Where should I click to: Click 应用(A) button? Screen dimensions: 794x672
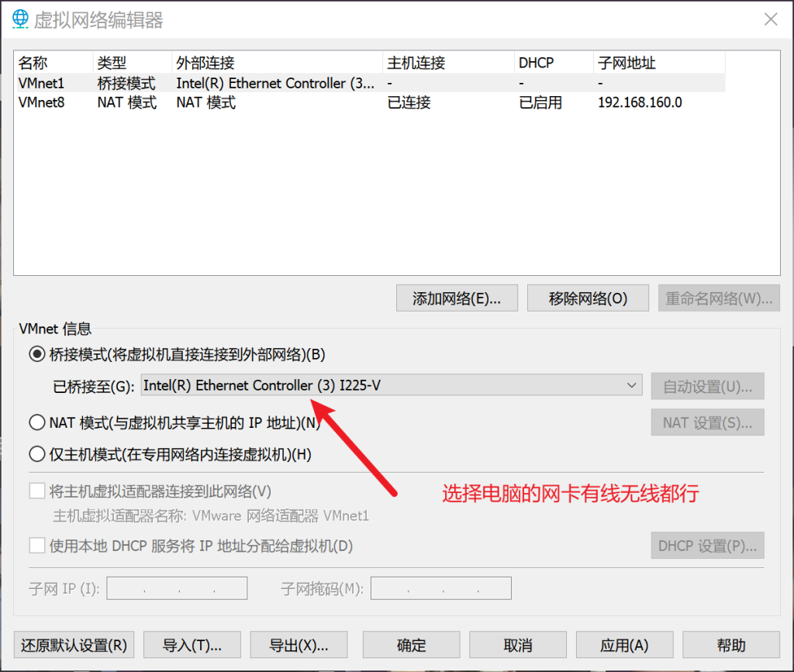[x=624, y=645]
